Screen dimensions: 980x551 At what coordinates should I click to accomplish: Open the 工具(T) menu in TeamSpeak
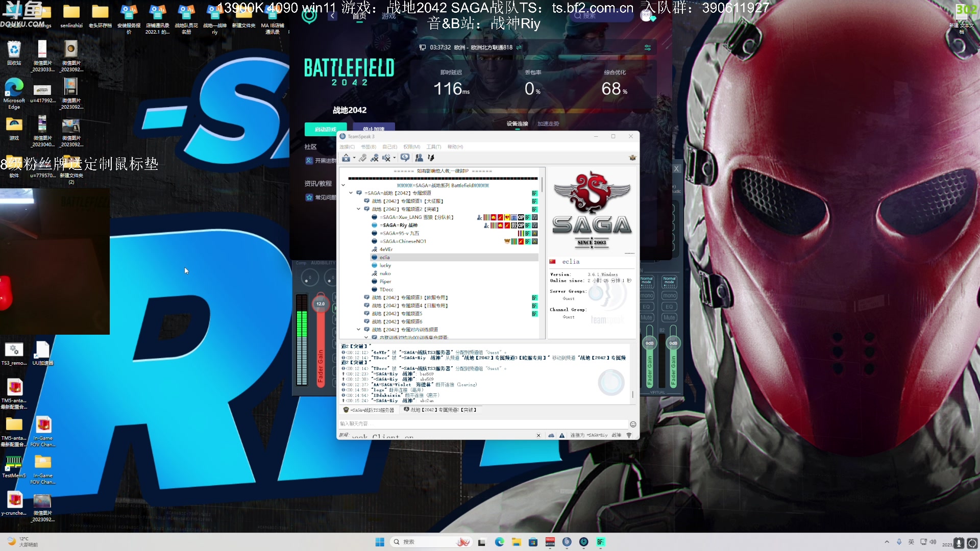pos(434,147)
